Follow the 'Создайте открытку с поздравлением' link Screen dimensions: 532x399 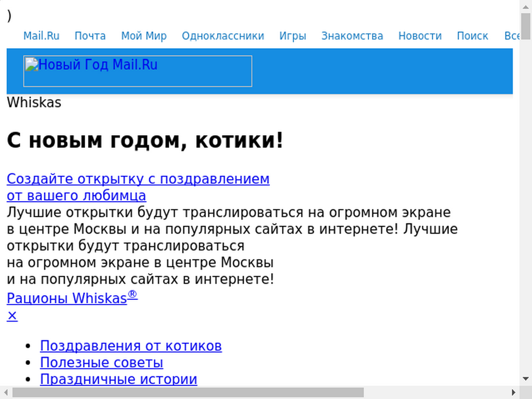click(138, 187)
